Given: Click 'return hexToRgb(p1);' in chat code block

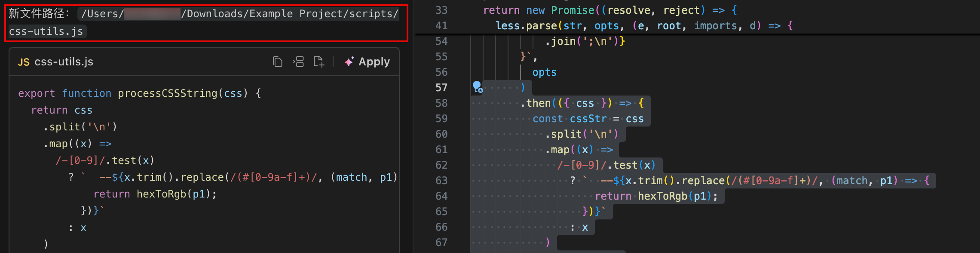Looking at the screenshot, I should tap(155, 194).
